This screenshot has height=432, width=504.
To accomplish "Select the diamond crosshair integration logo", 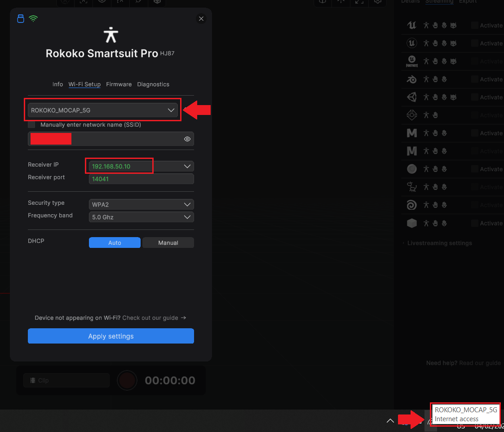I will point(412,115).
